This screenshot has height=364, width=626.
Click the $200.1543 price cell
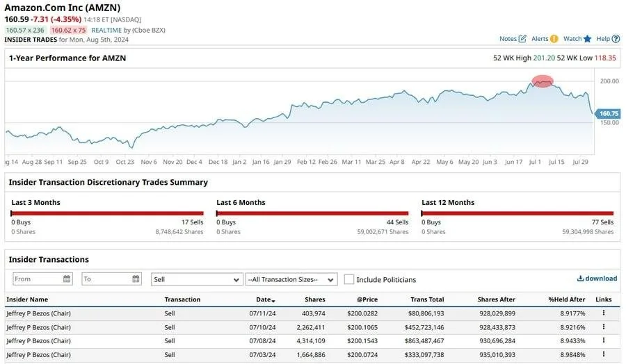[362, 341]
